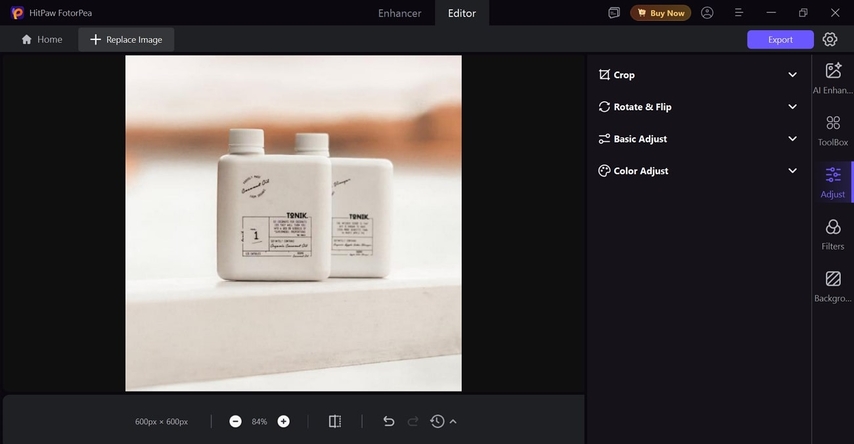Viewport: 854px width, 444px height.
Task: Switch to the Editor tab
Action: (x=462, y=13)
